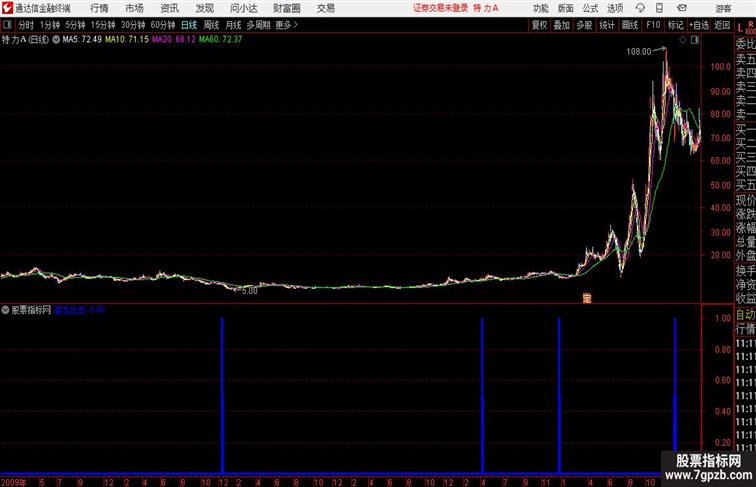Click the 自动 label in right panel
The height and width of the screenshot is (487, 756).
pyautogui.click(x=745, y=315)
